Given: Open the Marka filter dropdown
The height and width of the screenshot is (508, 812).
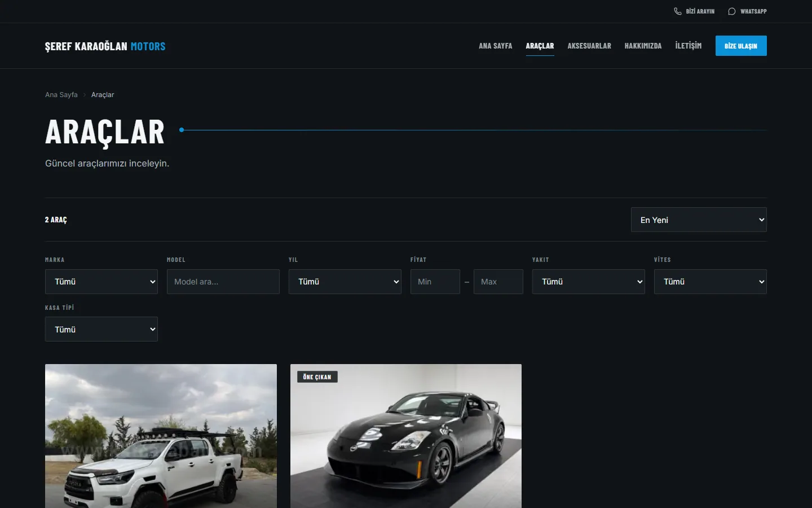Looking at the screenshot, I should click(101, 282).
